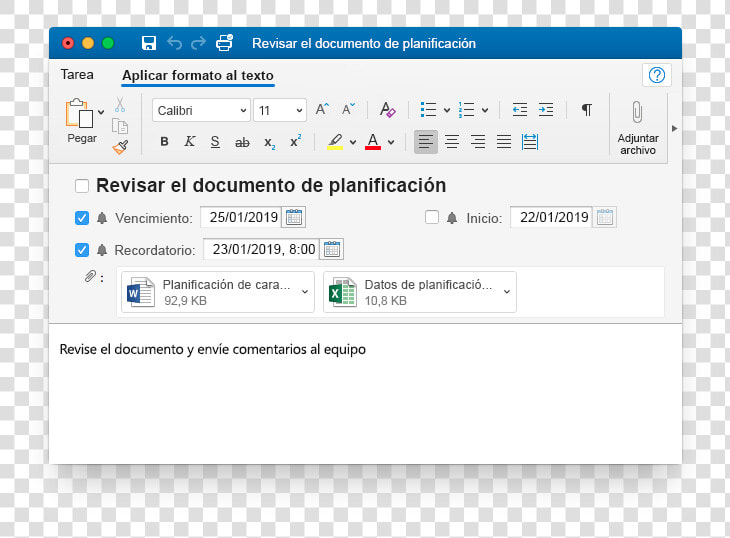
Task: Apply superscript formatting
Action: [296, 141]
